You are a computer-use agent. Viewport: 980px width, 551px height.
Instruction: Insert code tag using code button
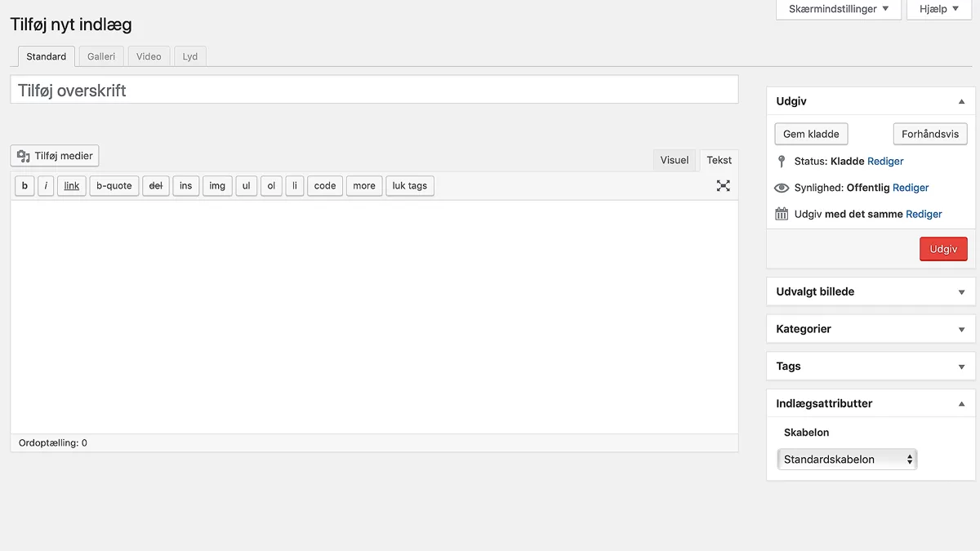click(325, 186)
